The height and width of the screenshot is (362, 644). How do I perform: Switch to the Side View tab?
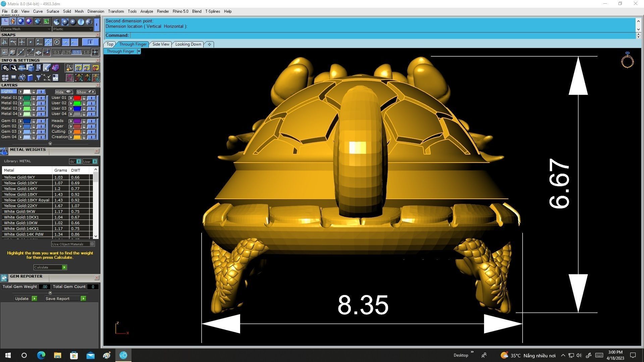tap(161, 44)
